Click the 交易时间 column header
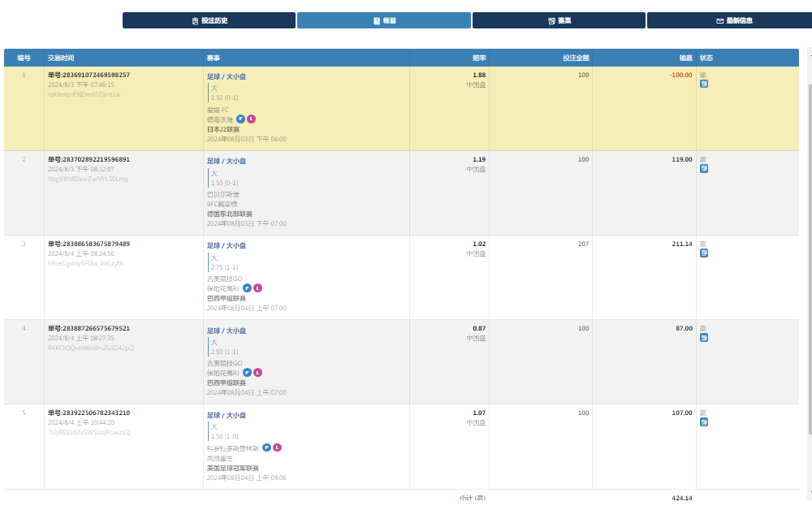Screen dimensions: 812x506 click(x=61, y=58)
